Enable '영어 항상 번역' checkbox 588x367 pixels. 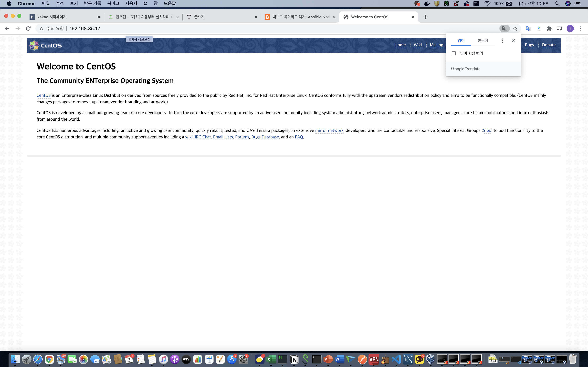(x=454, y=53)
